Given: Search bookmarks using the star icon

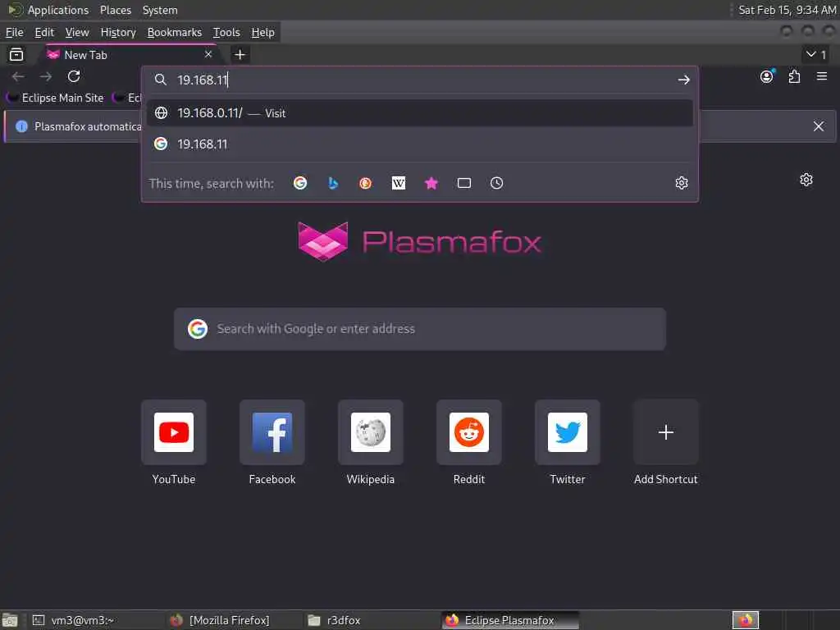Looking at the screenshot, I should coord(431,183).
